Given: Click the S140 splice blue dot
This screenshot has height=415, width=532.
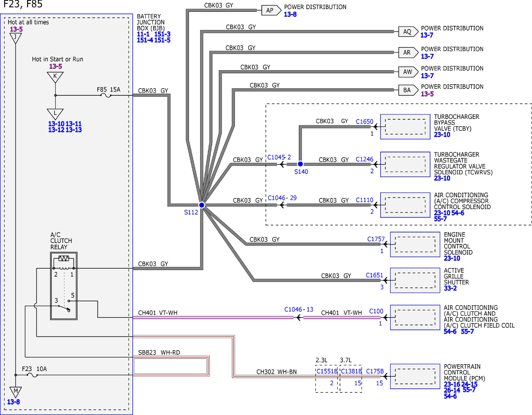Looking at the screenshot, I should click(x=300, y=164).
